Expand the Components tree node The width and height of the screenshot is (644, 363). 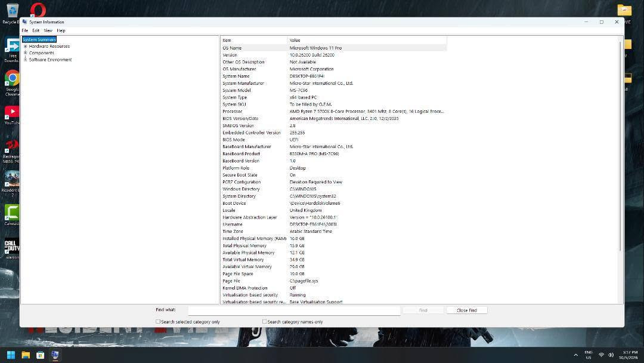pos(26,53)
